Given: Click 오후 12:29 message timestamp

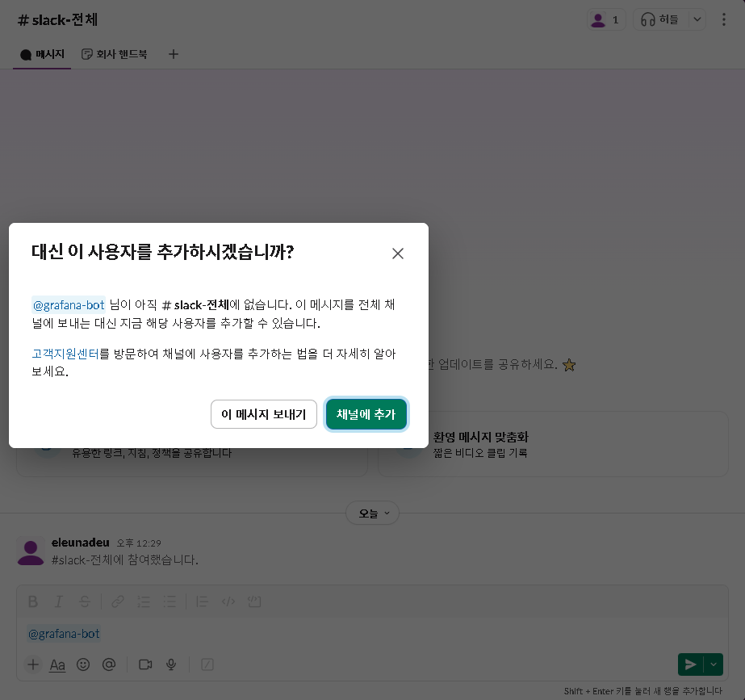Looking at the screenshot, I should [139, 543].
